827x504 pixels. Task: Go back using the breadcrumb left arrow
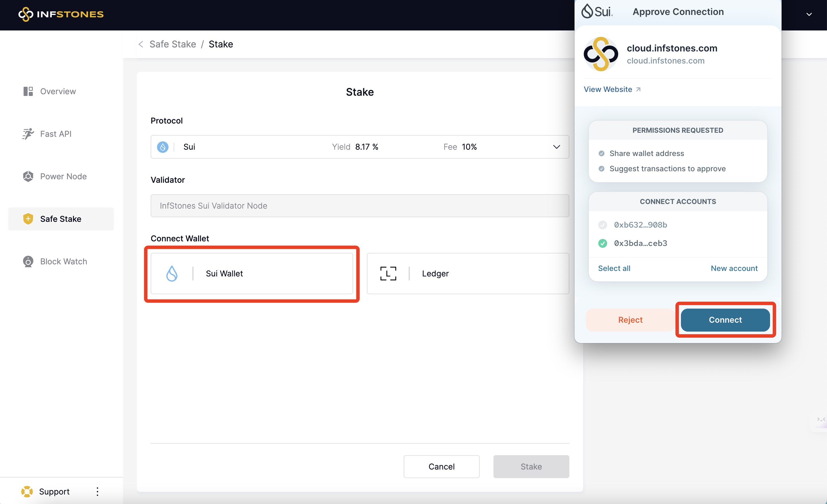pos(141,44)
